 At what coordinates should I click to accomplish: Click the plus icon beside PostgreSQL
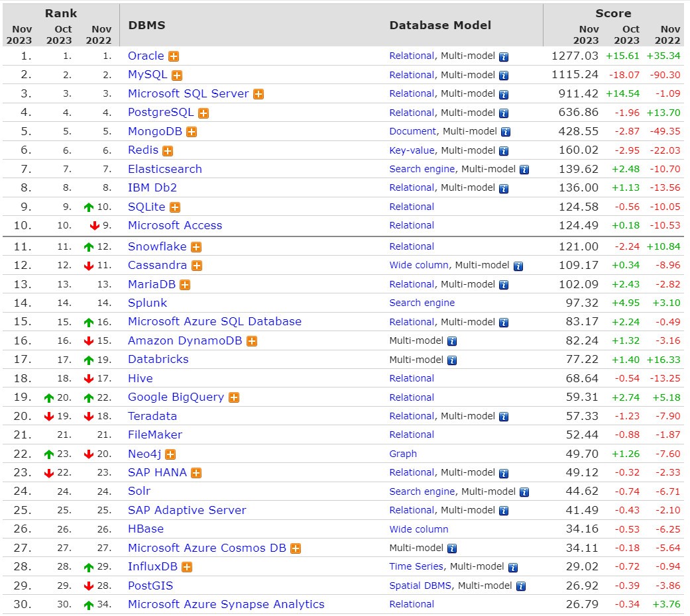(x=203, y=113)
